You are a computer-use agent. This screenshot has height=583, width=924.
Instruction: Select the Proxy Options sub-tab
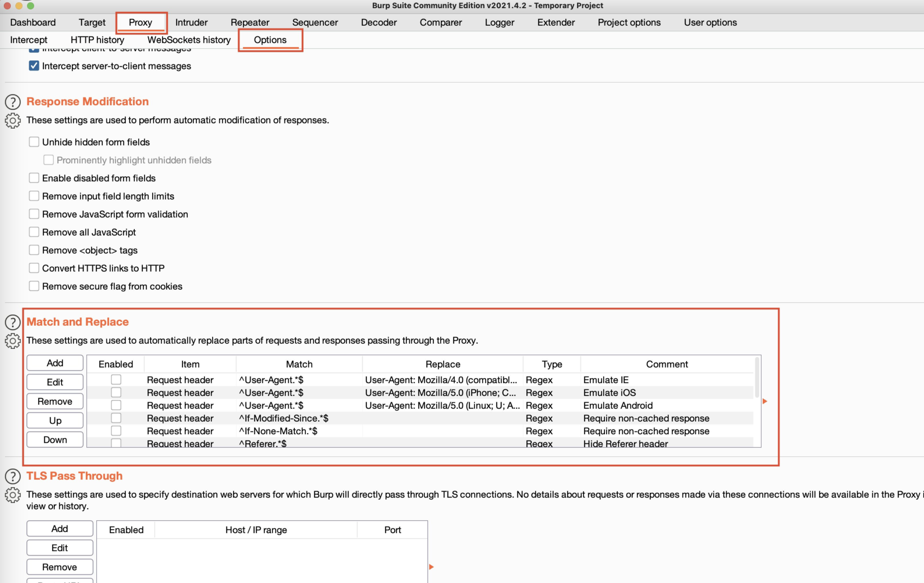pyautogui.click(x=270, y=40)
